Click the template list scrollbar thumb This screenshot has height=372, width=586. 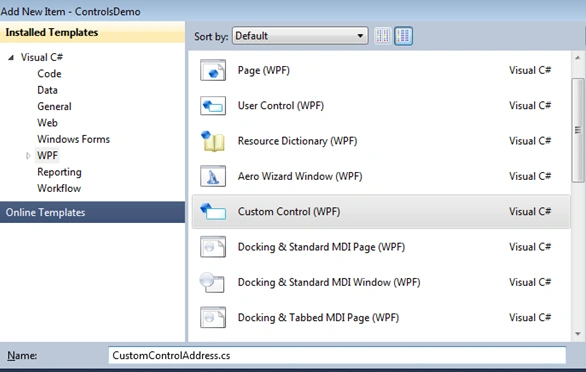[x=578, y=130]
